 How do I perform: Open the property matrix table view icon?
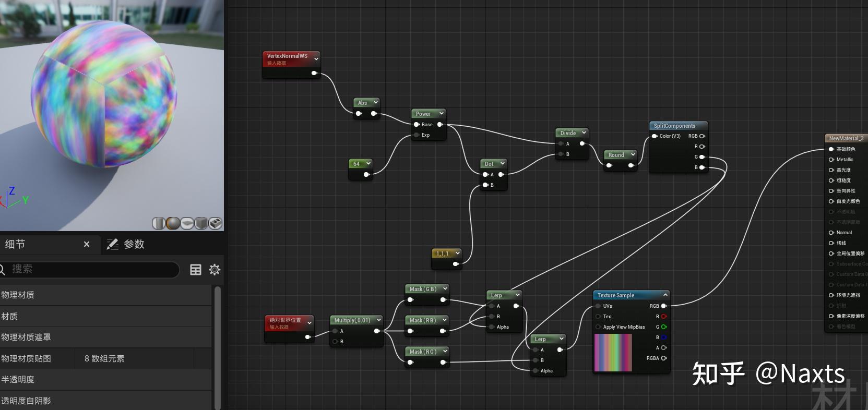tap(196, 270)
